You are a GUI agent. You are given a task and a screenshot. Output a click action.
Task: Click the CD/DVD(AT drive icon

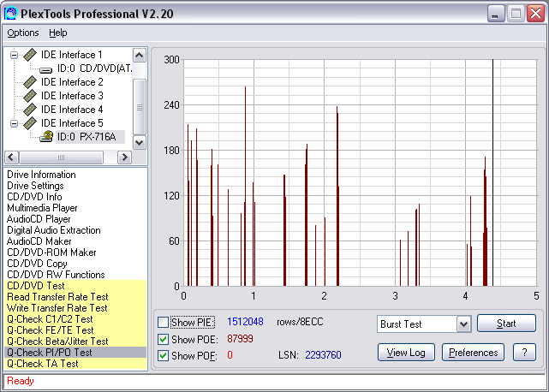46,69
